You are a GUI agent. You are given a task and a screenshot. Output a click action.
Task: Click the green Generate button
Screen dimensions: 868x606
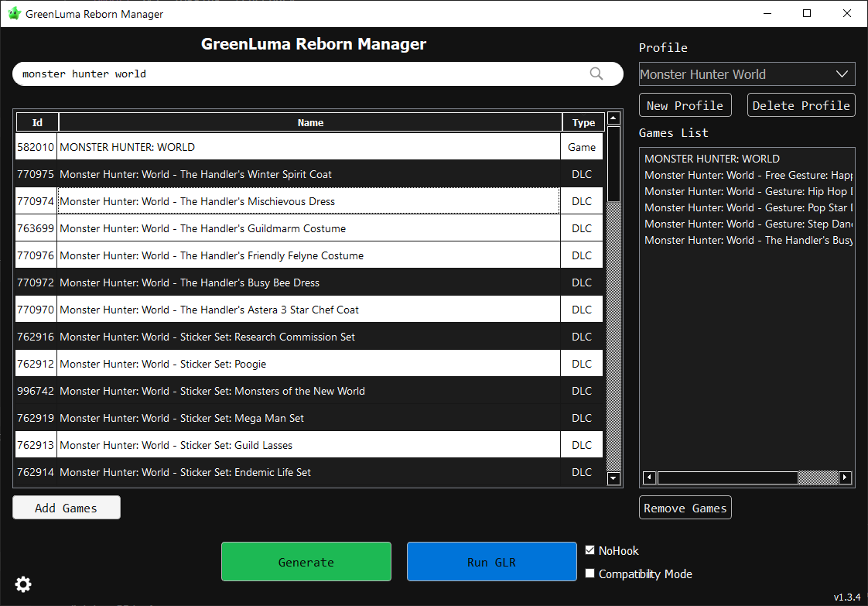coord(306,562)
